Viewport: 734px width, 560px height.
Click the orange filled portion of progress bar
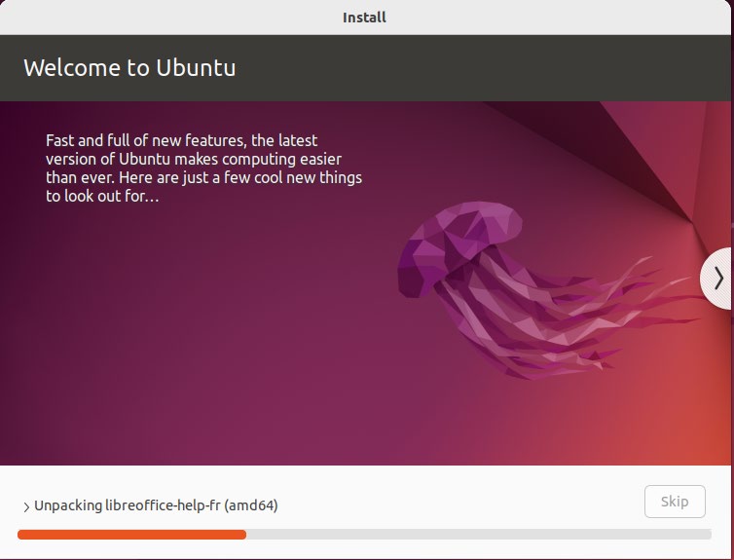131,535
